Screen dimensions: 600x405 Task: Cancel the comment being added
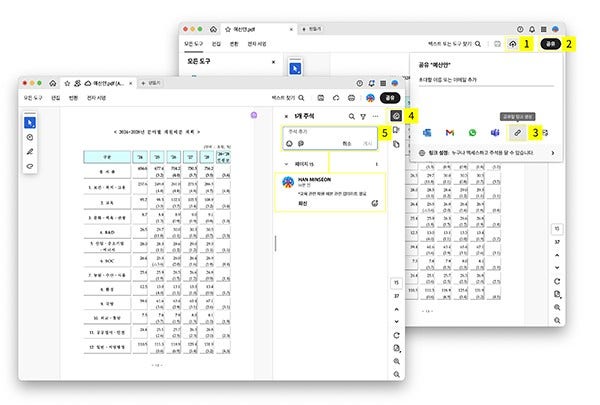point(347,144)
